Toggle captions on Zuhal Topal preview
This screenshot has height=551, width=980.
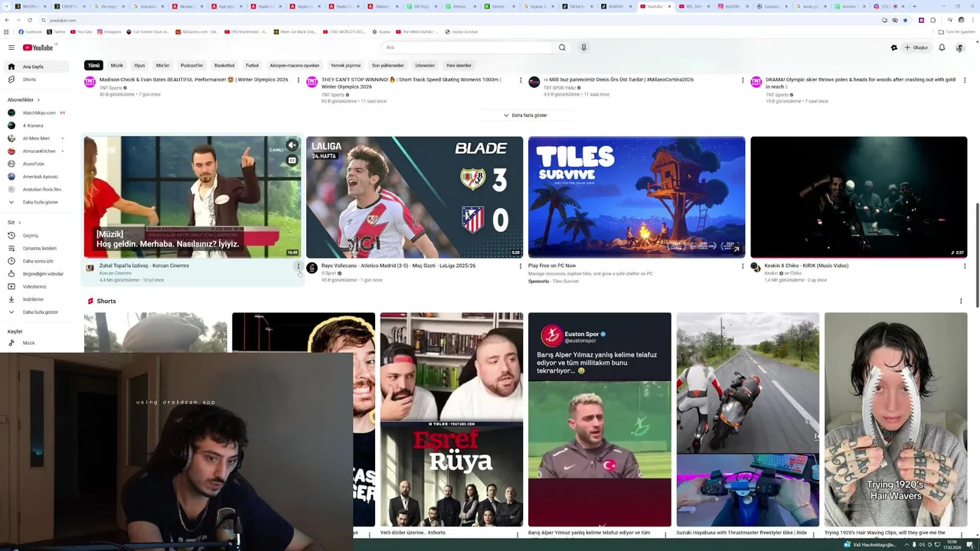[x=292, y=161]
